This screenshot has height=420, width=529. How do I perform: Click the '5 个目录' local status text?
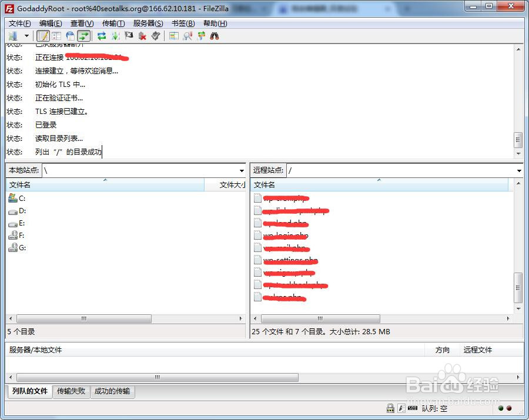click(x=21, y=332)
